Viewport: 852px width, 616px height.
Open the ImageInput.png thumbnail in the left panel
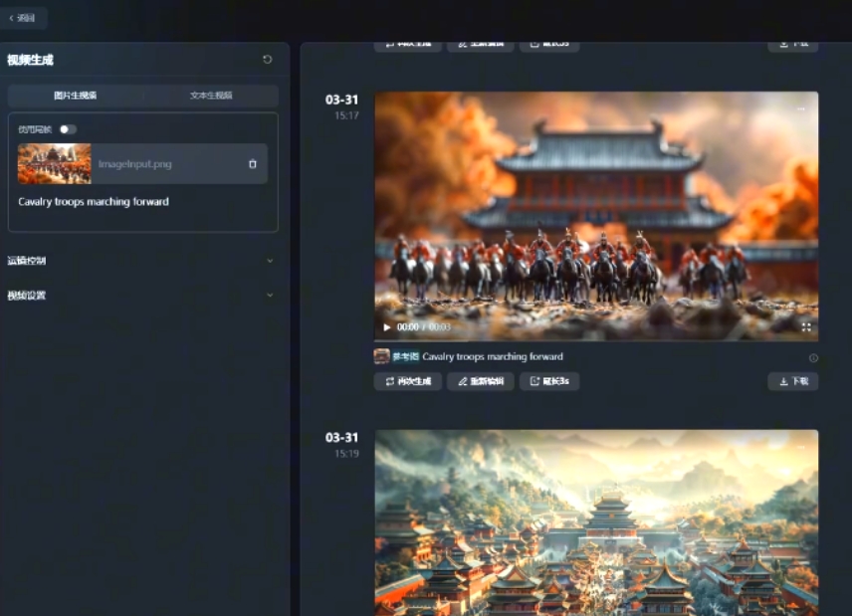55,163
